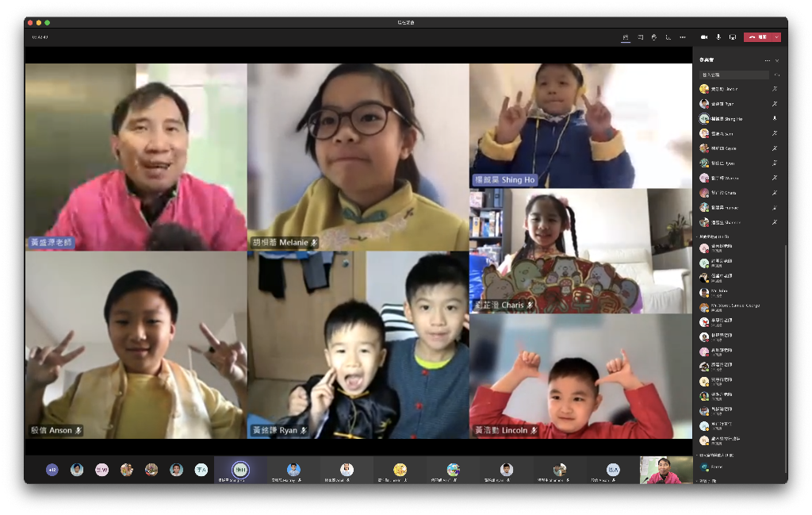Click the self-view thumbnail in bottom strip
This screenshot has width=812, height=515.
666,470
